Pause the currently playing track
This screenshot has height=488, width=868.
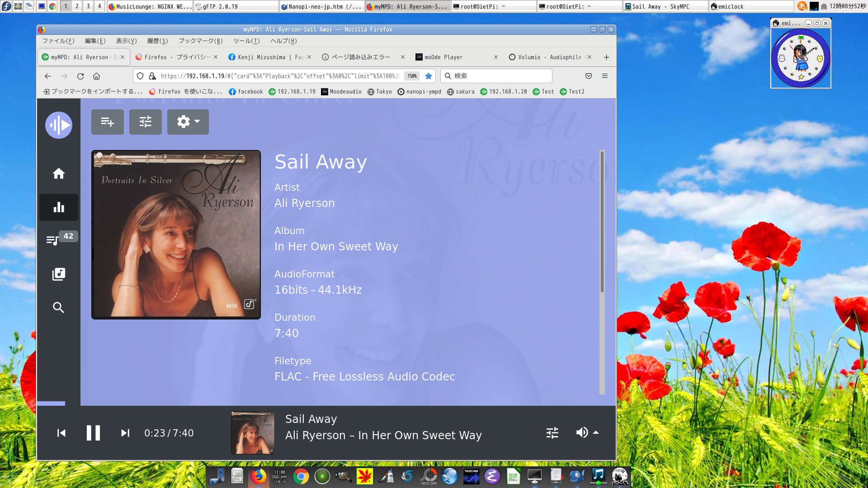pos(93,433)
